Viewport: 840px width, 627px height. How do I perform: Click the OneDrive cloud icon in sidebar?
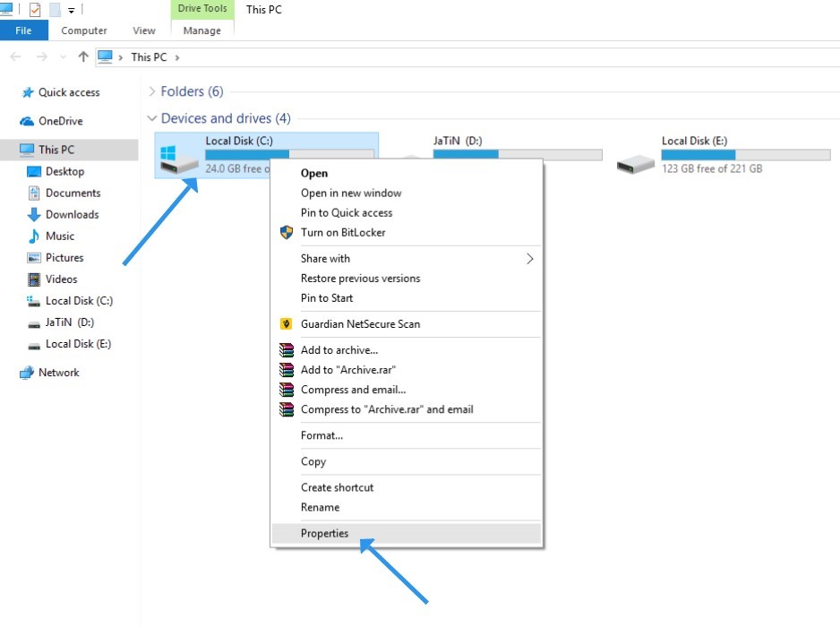click(x=27, y=122)
